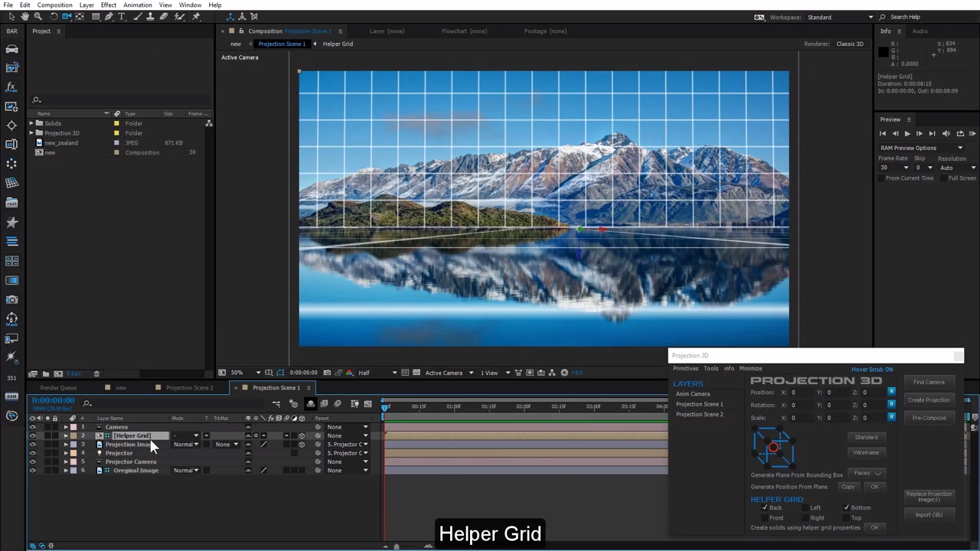This screenshot has height=551, width=980.
Task: Select the Pen tool in the toolbar
Action: (109, 17)
